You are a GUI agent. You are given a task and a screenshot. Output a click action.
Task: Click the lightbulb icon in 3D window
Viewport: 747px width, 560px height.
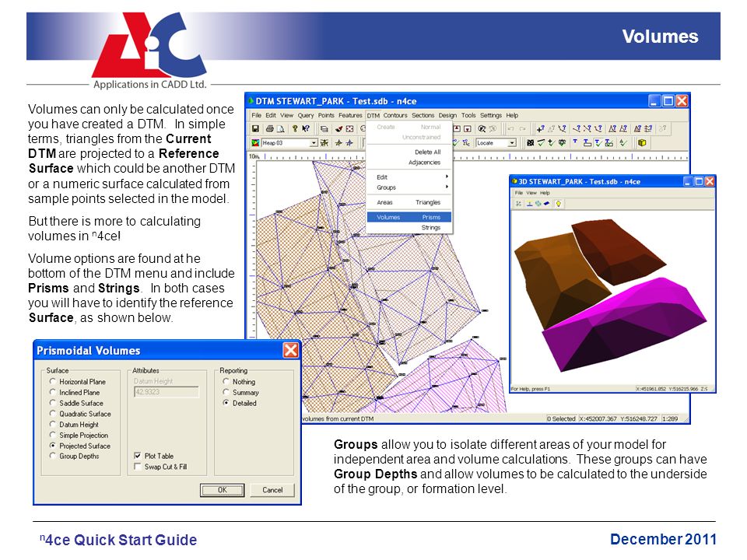tap(559, 203)
